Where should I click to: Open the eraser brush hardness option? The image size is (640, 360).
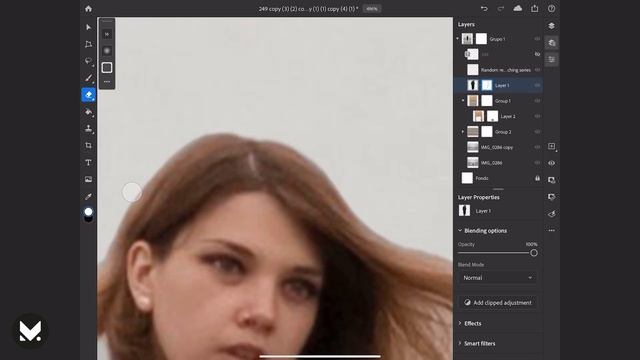pyautogui.click(x=107, y=51)
